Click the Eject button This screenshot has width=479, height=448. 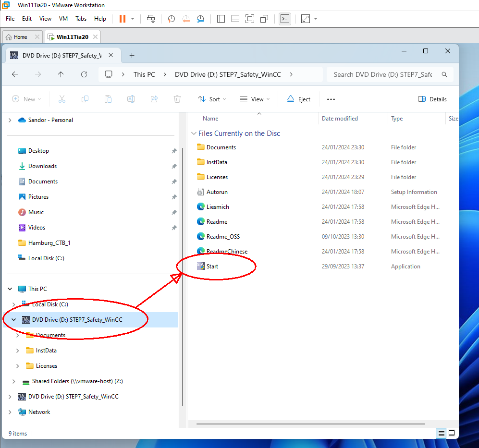(x=298, y=99)
